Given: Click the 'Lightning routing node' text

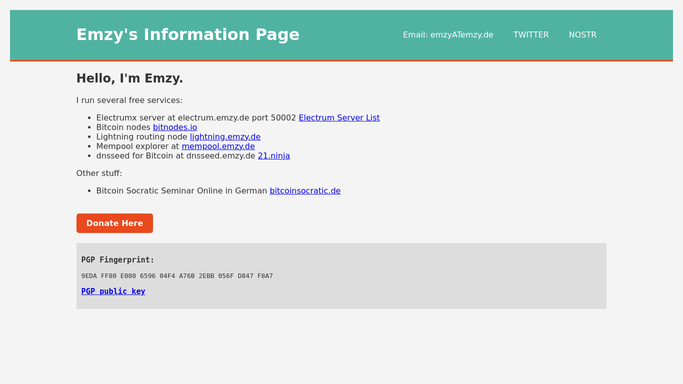Looking at the screenshot, I should coord(142,137).
